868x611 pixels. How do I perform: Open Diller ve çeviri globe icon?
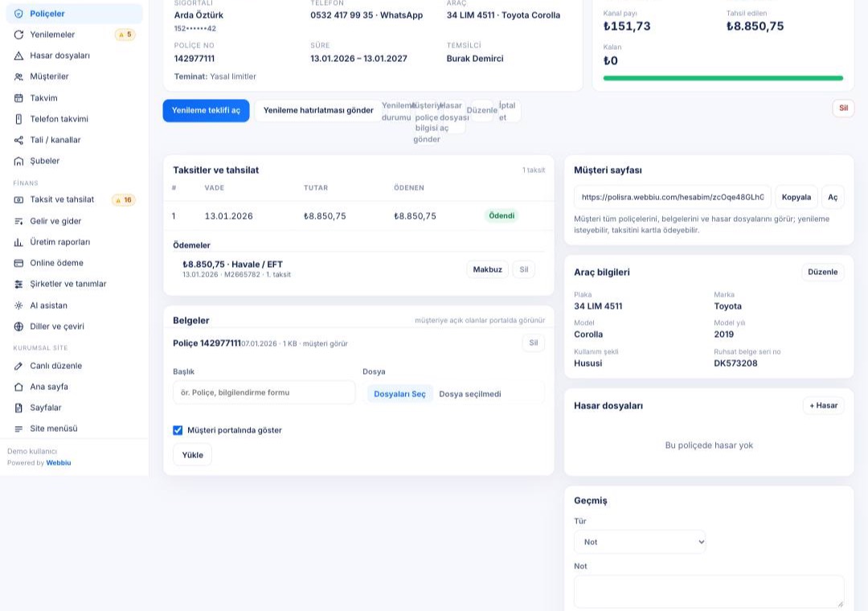tap(18, 326)
